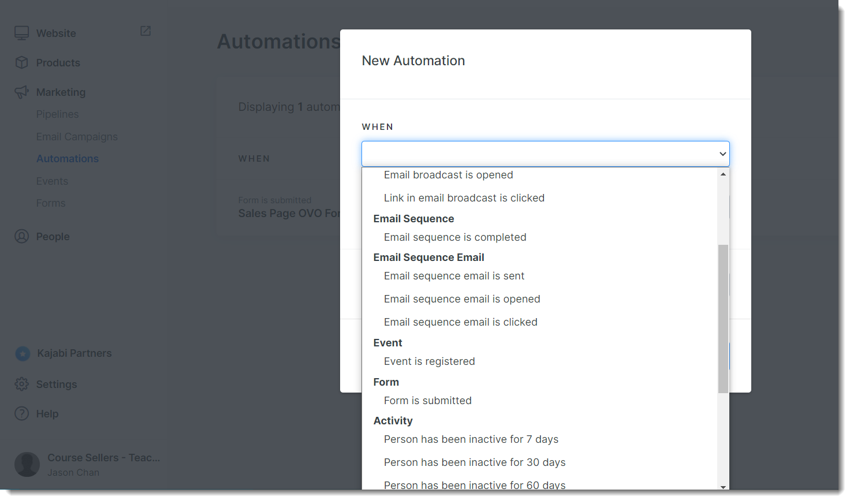Open People section in sidebar
Screen dimensions: 850x504
tap(53, 237)
